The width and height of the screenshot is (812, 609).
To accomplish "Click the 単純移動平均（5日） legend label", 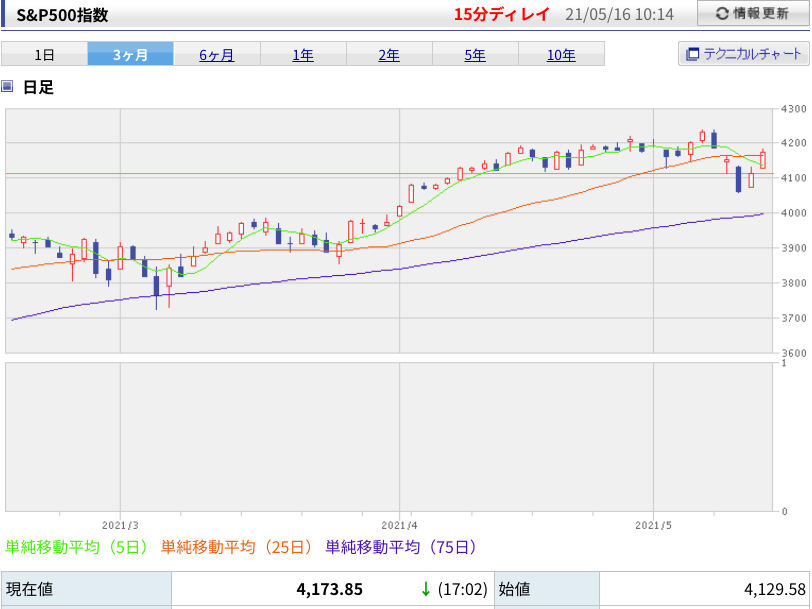I will click(77, 547).
